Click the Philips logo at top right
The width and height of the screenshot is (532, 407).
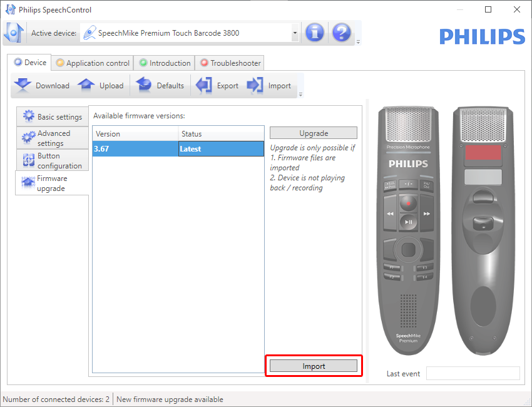(482, 36)
